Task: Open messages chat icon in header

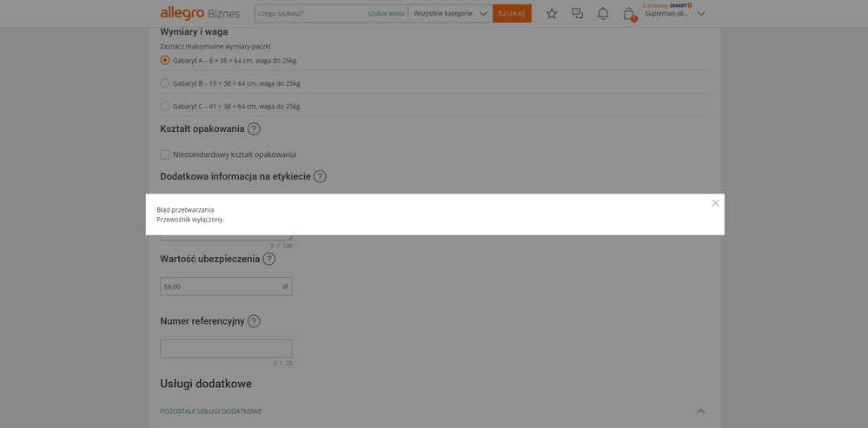Action: point(577,14)
